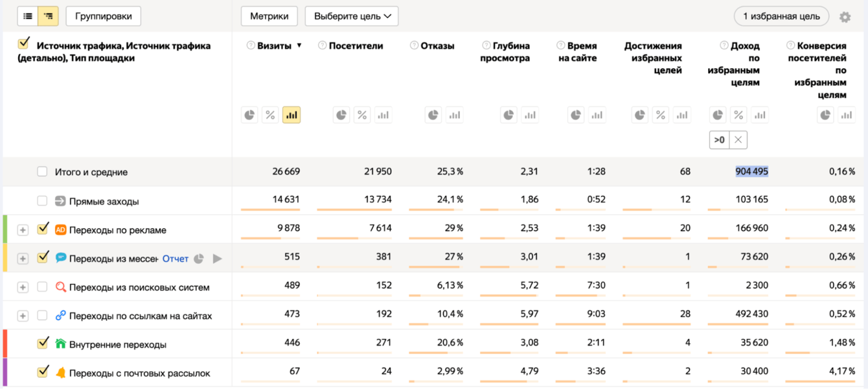Enable Переходы из поисковых систем checkbox
Image resolution: width=868 pixels, height=389 pixels.
(42, 287)
